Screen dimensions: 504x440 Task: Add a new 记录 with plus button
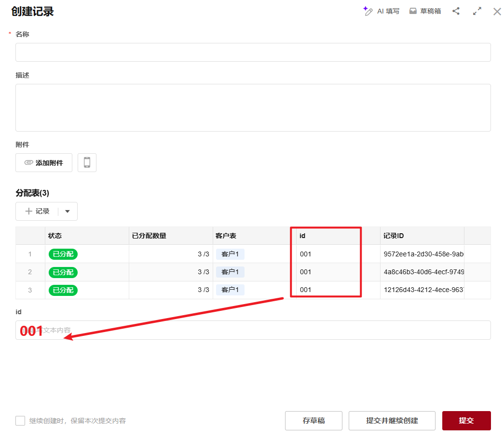point(37,211)
